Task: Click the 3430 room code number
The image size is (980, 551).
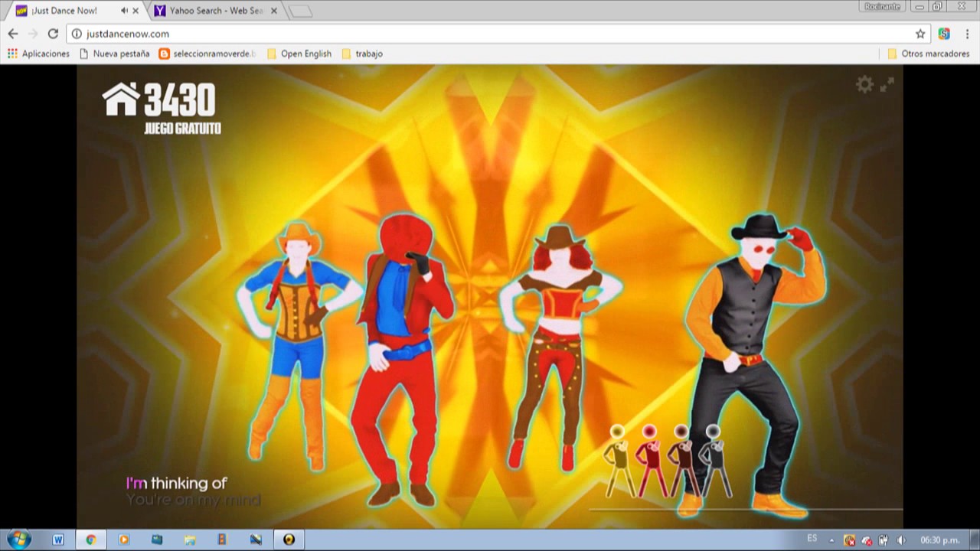Action: tap(180, 100)
